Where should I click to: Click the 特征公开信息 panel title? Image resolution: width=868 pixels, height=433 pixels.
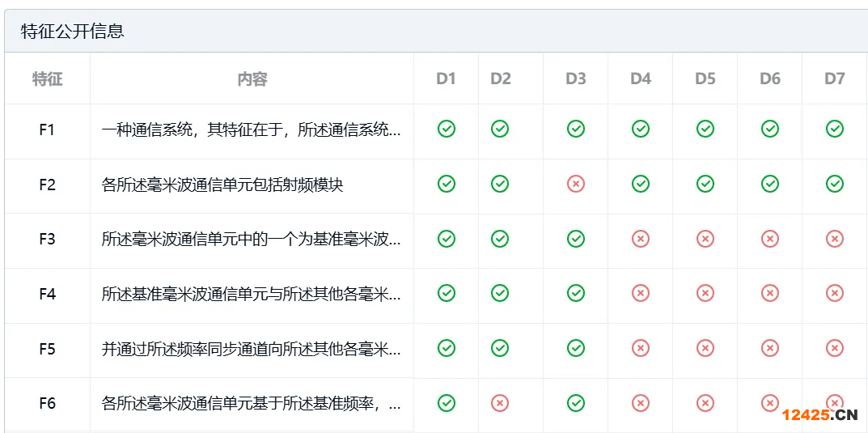[73, 32]
